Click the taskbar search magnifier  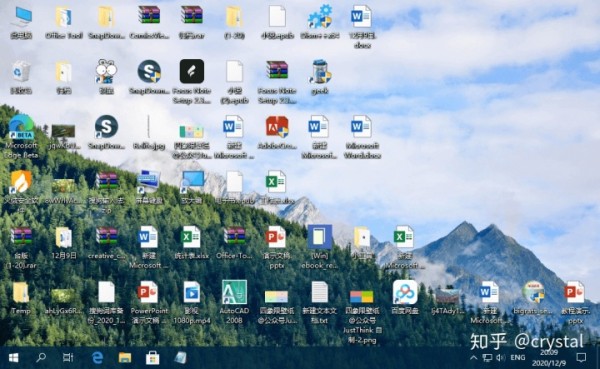41,358
